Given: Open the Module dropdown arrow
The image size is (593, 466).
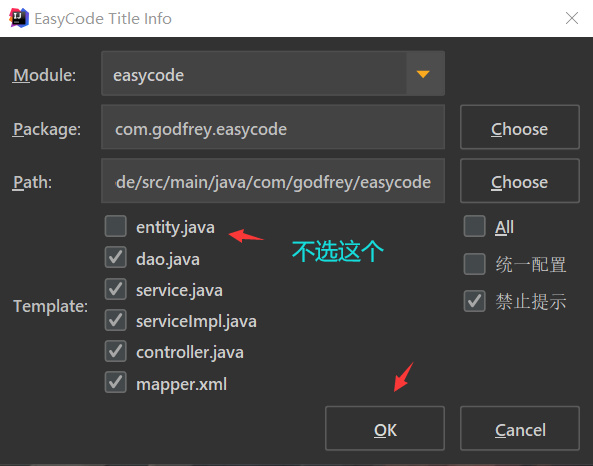Looking at the screenshot, I should tap(423, 74).
